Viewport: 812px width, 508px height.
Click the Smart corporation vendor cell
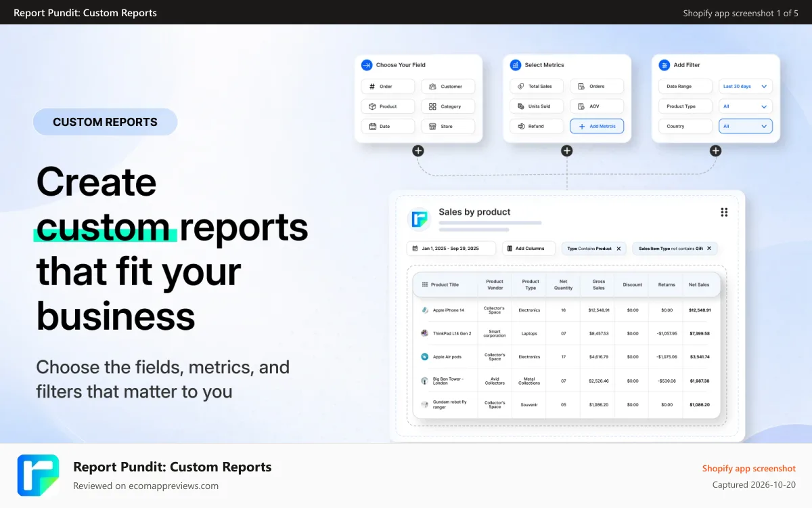click(495, 333)
